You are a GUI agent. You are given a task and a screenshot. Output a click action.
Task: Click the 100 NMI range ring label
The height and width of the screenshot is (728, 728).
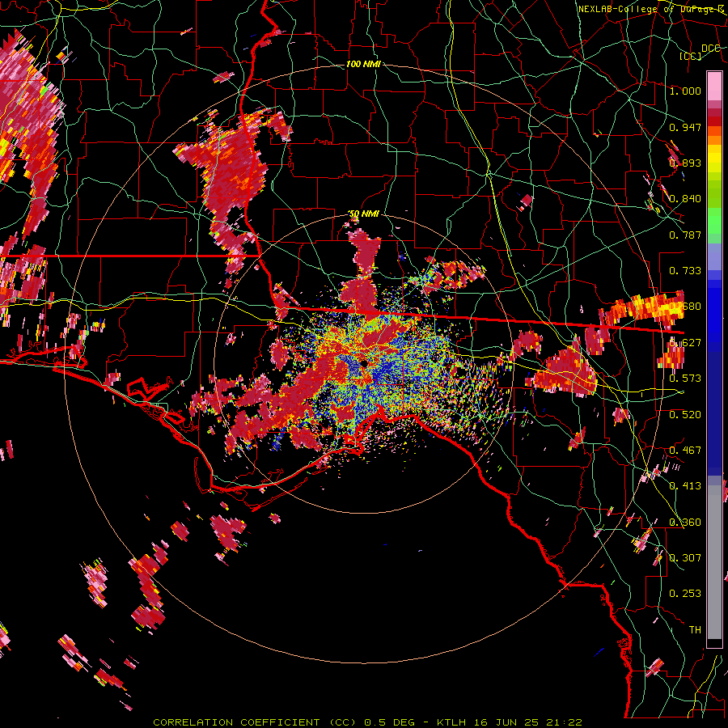click(363, 64)
